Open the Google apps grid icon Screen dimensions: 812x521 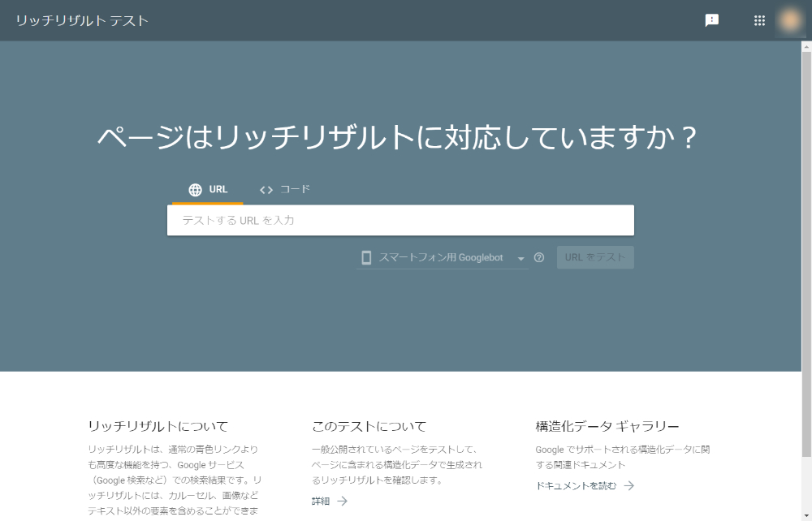pyautogui.click(x=759, y=20)
